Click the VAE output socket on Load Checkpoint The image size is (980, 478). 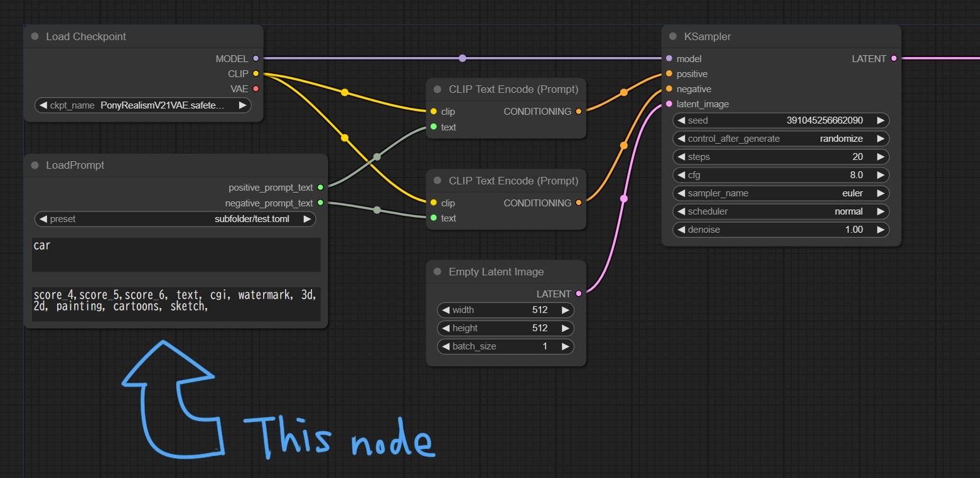(256, 88)
